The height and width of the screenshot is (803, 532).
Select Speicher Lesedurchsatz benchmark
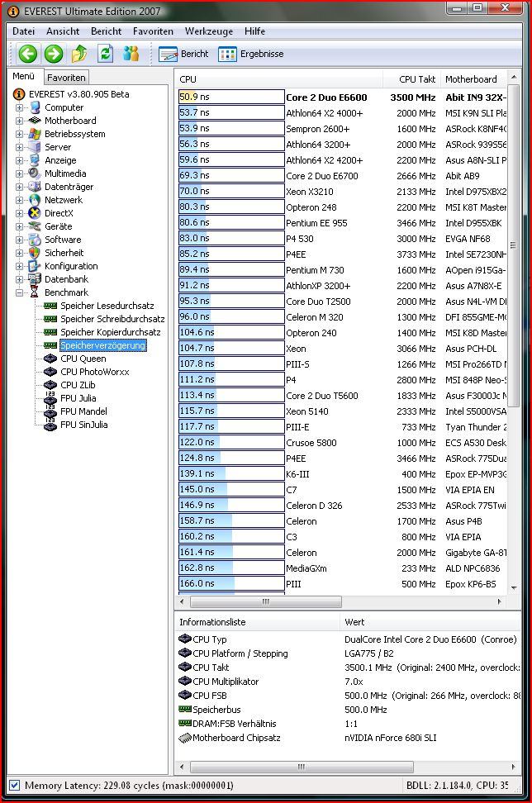click(x=107, y=306)
